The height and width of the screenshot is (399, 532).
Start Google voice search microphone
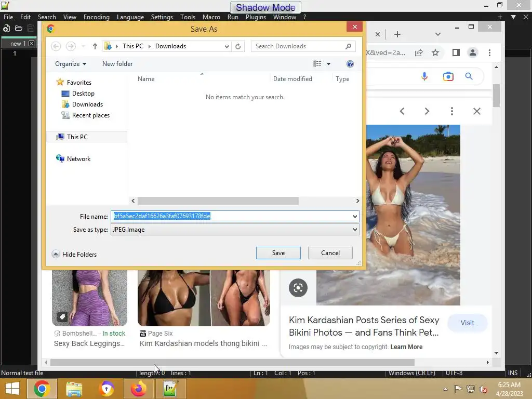pyautogui.click(x=424, y=77)
